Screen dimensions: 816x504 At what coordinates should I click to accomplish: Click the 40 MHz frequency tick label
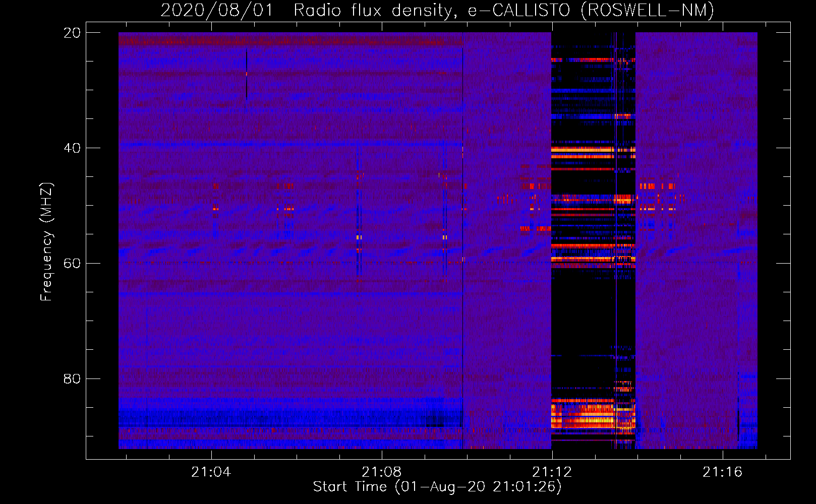pyautogui.click(x=72, y=148)
